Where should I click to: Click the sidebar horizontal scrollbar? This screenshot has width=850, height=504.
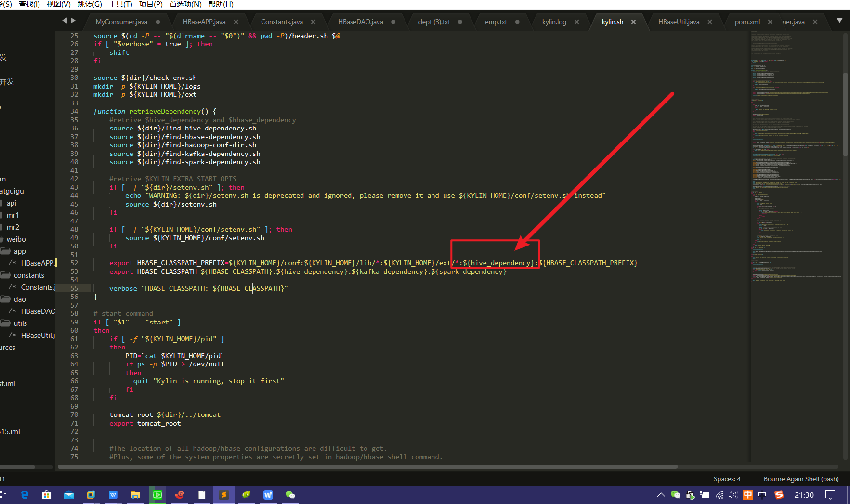17,467
